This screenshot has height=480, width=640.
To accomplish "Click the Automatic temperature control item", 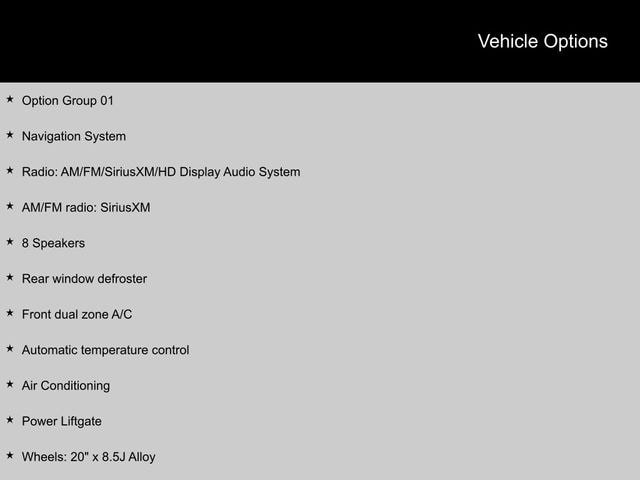I will tap(105, 350).
